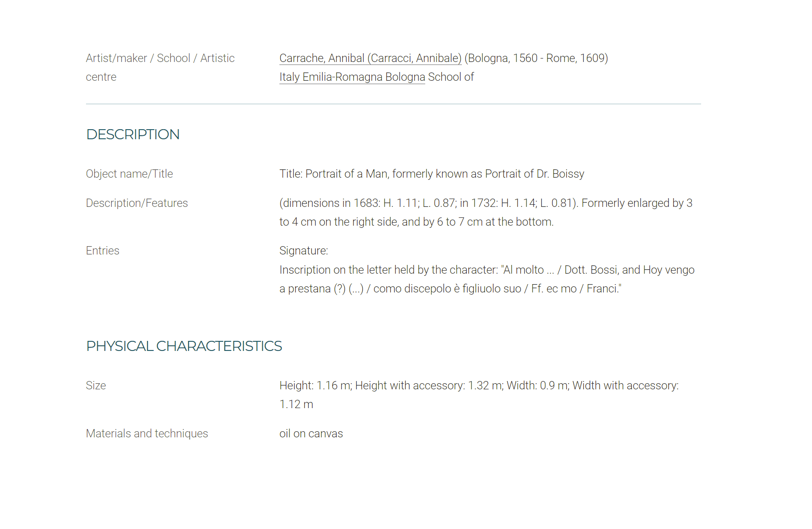Click the School of text
This screenshot has height=529, width=812.
(451, 77)
